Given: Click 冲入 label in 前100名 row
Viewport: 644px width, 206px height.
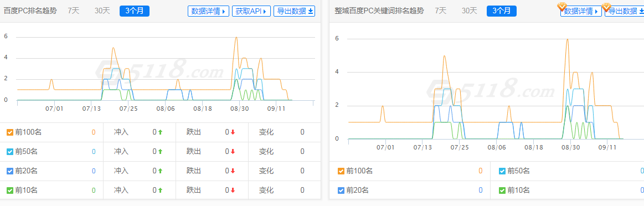Looking at the screenshot, I should tap(121, 132).
